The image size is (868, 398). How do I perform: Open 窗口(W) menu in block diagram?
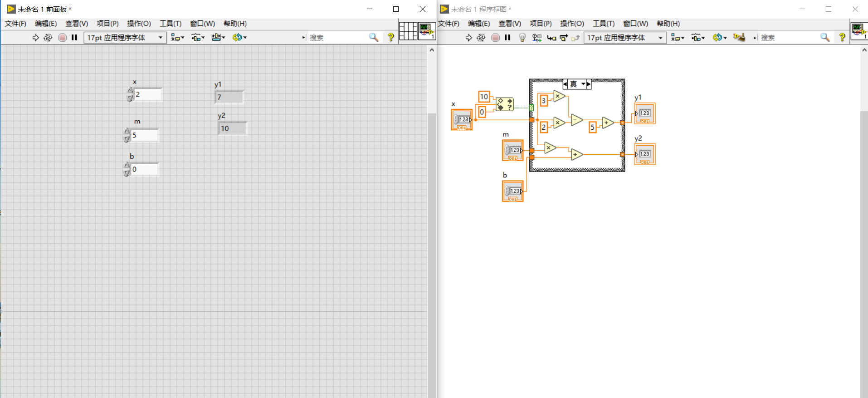(635, 24)
